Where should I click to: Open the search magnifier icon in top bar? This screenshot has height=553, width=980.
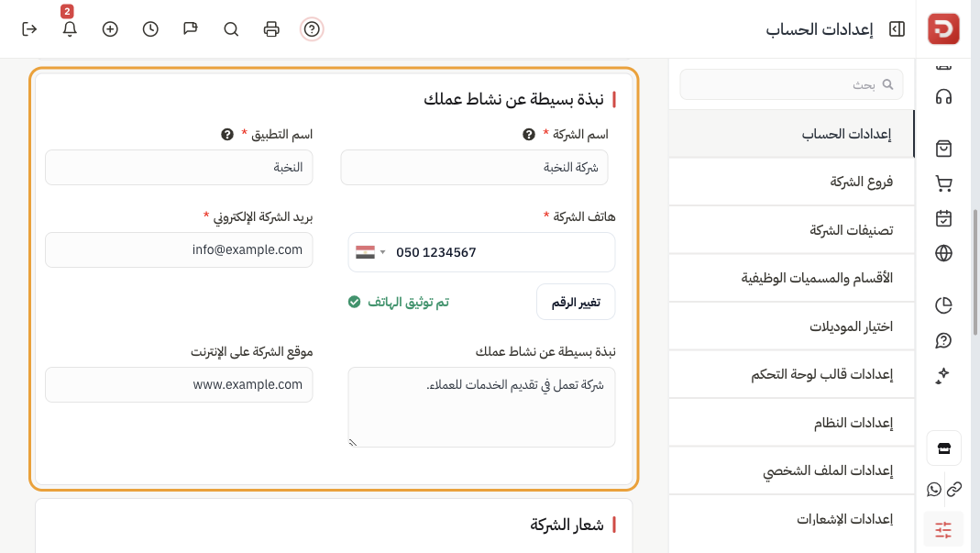click(x=231, y=29)
